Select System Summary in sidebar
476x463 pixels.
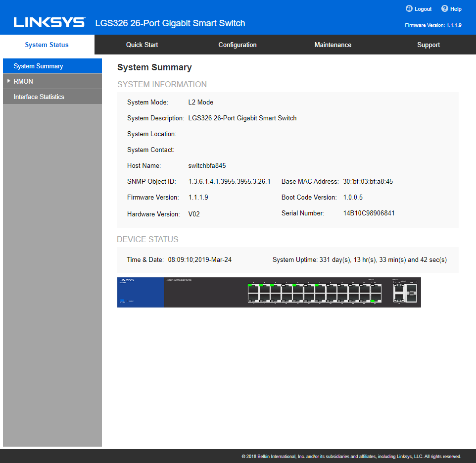[x=39, y=66]
